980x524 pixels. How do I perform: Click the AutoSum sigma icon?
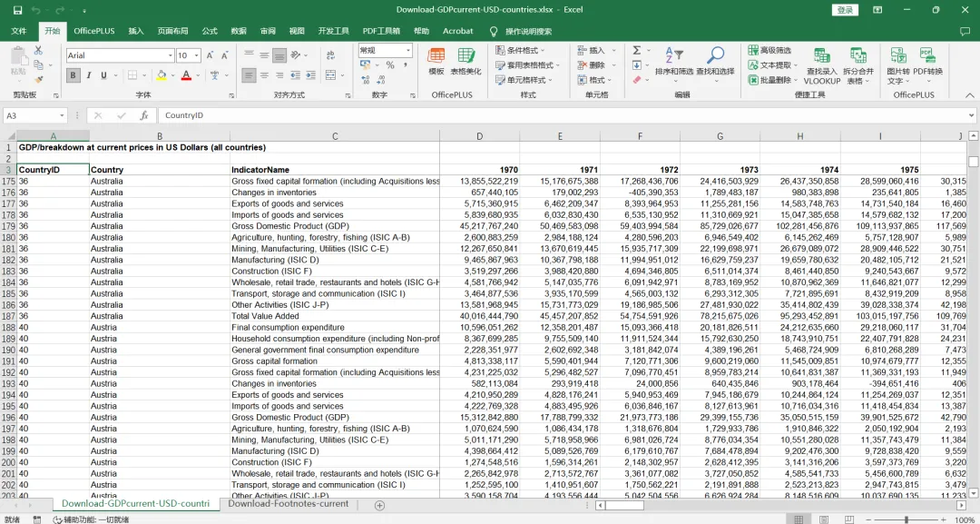[x=637, y=51]
